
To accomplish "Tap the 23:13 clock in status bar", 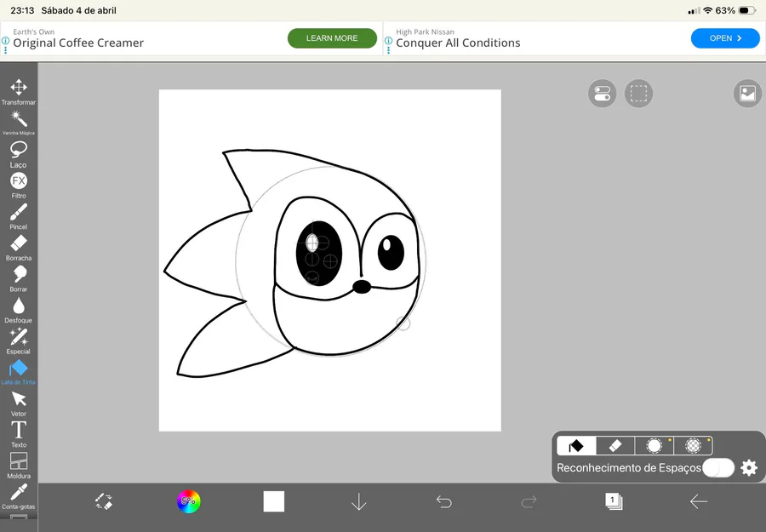I will [x=22, y=10].
